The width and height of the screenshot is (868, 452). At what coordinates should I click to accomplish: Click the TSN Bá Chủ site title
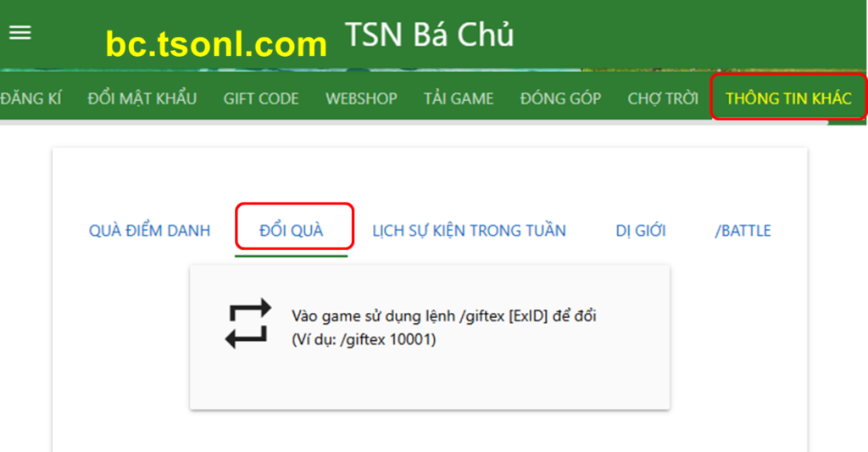click(430, 35)
